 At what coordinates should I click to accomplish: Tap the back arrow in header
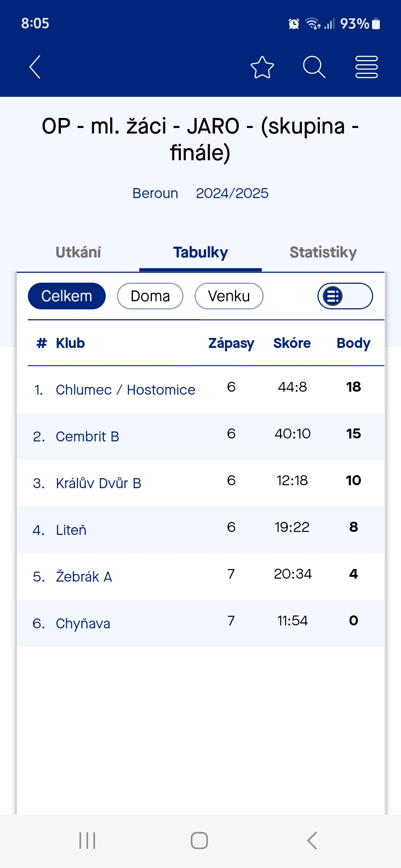35,67
